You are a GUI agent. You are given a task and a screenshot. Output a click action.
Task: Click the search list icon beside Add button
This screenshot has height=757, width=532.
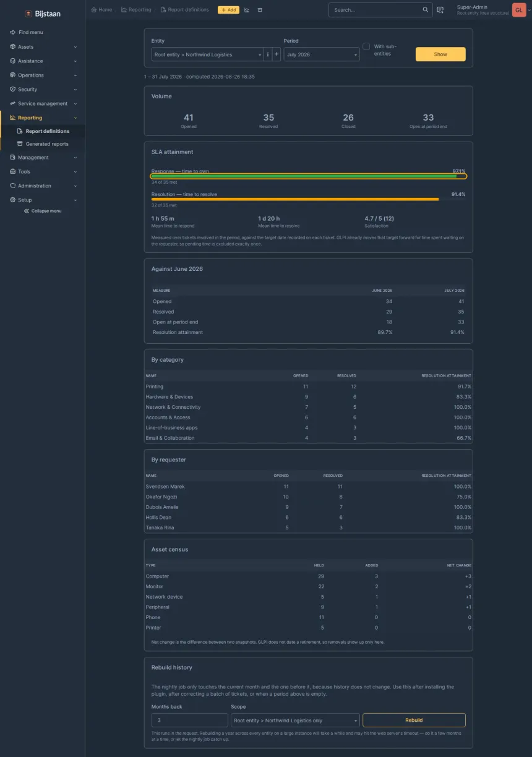(247, 10)
